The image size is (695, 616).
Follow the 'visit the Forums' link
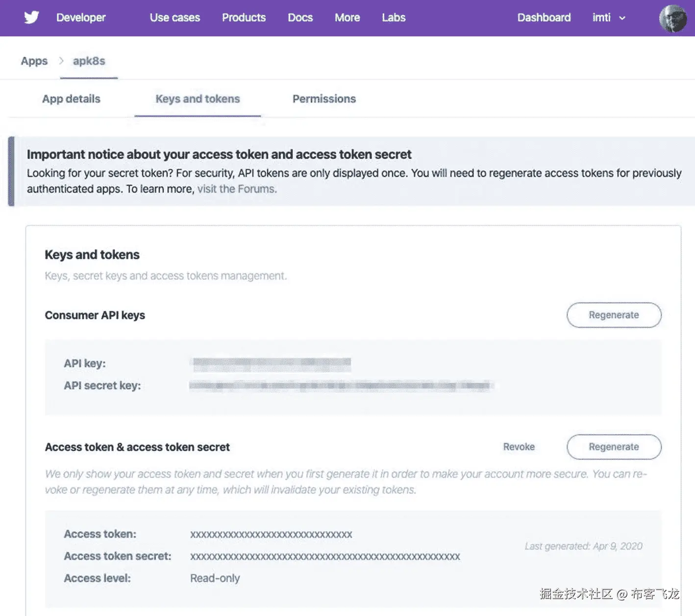pyautogui.click(x=237, y=189)
